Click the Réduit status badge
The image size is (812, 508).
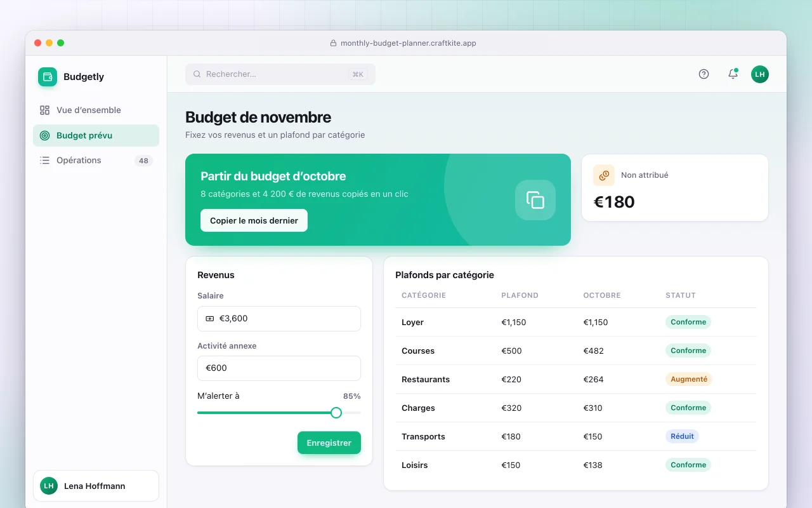[x=682, y=436]
